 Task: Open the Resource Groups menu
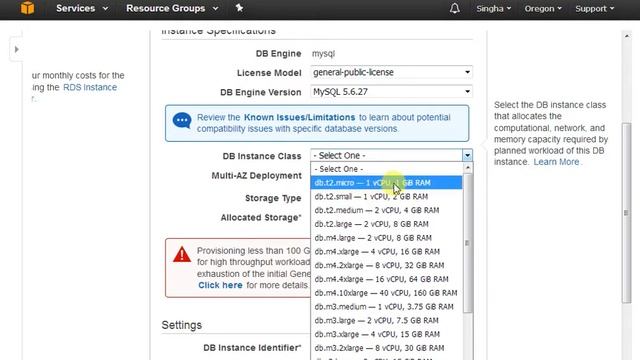pos(172,8)
